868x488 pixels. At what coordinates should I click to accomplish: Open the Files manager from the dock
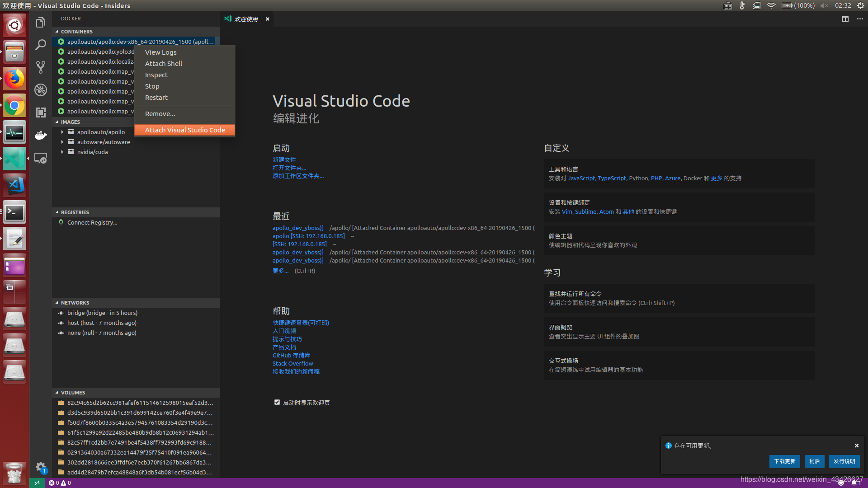(x=14, y=52)
